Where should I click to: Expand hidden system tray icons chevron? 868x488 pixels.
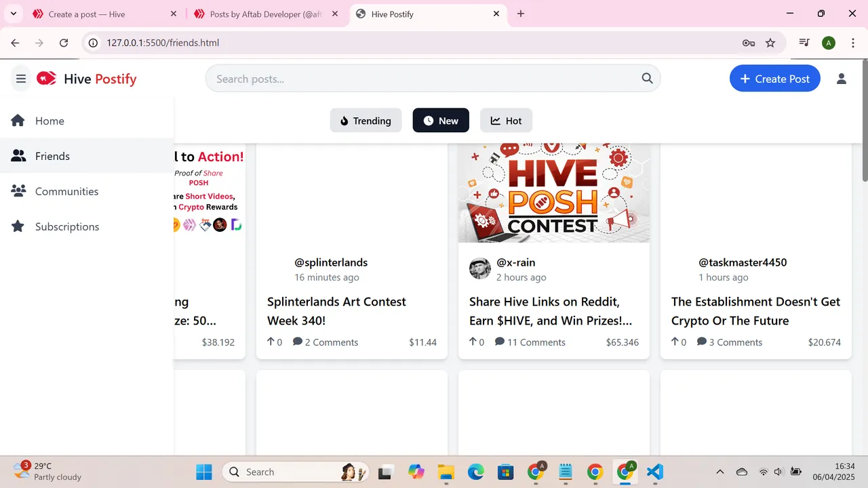[720, 472]
